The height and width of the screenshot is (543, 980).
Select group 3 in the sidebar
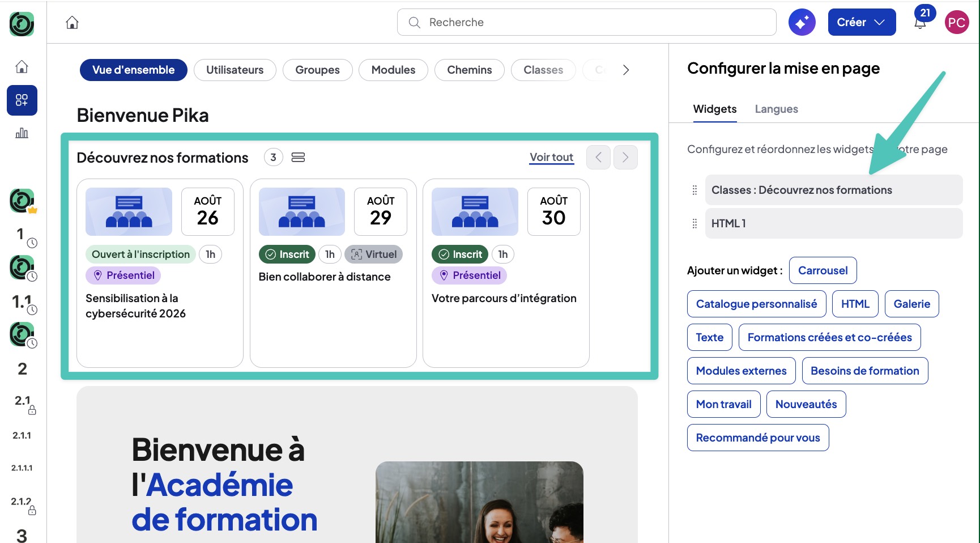[22, 536]
